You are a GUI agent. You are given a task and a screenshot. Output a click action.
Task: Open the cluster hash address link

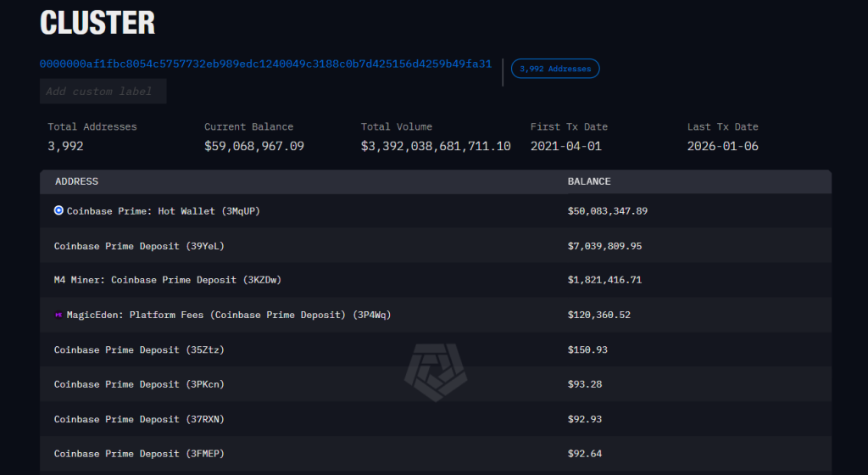tap(265, 64)
